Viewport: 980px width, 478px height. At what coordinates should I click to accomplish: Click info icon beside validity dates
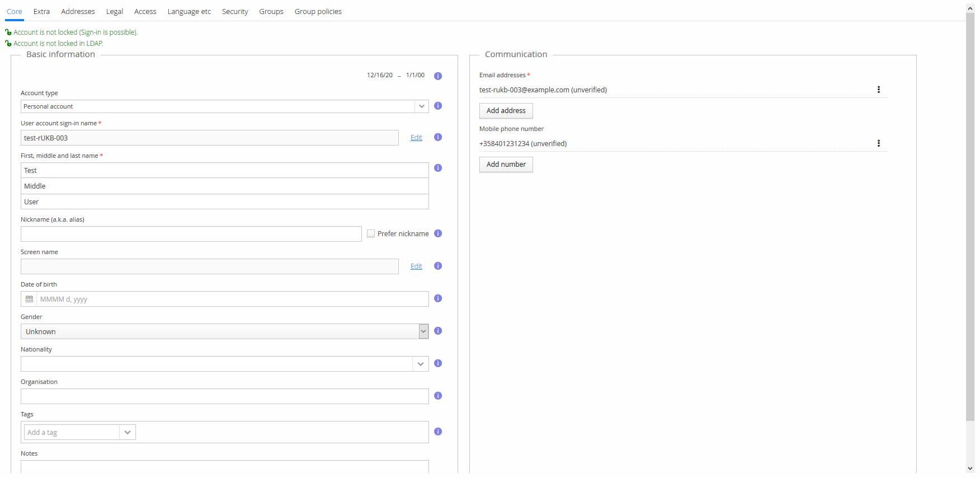click(x=438, y=76)
